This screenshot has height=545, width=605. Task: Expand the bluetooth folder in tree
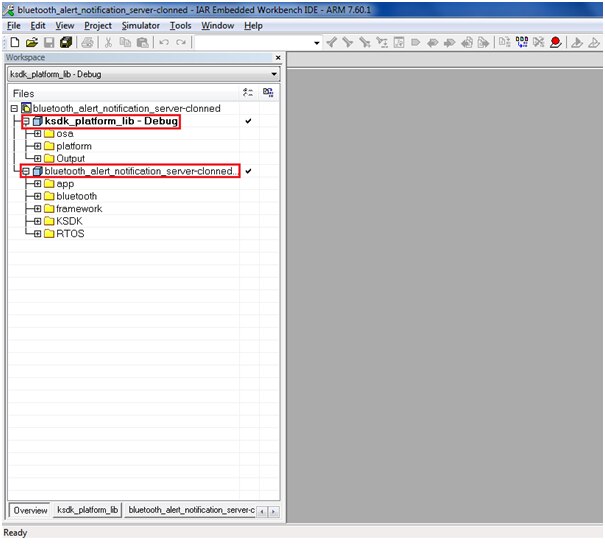(x=37, y=196)
